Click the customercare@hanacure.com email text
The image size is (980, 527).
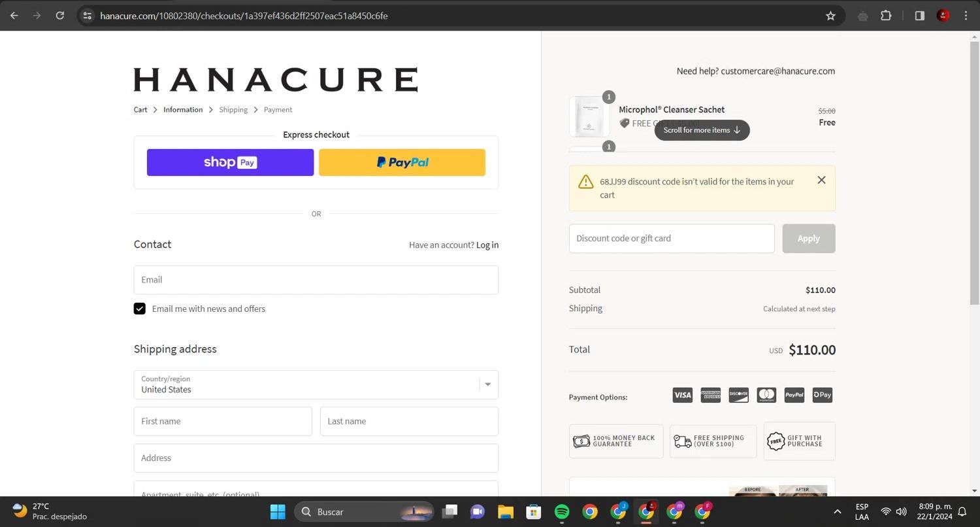pyautogui.click(x=777, y=71)
